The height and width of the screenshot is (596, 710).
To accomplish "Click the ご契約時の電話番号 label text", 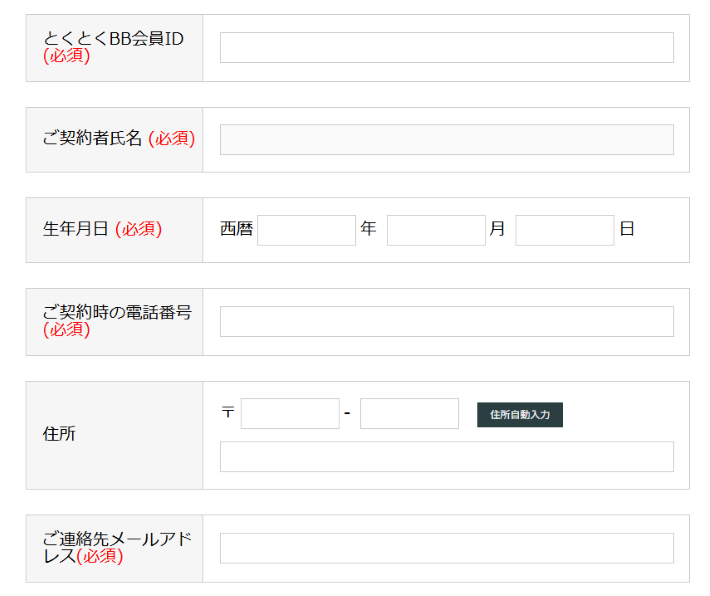I will click(x=117, y=312).
